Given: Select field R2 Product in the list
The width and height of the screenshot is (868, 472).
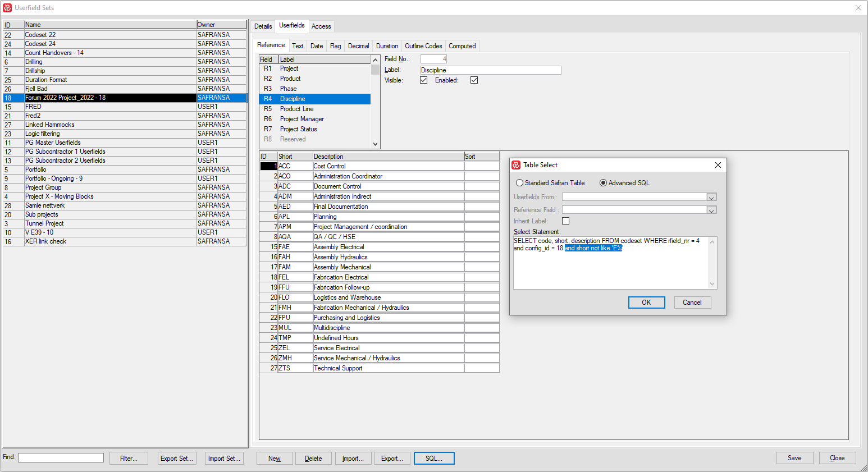Looking at the screenshot, I should click(x=314, y=79).
